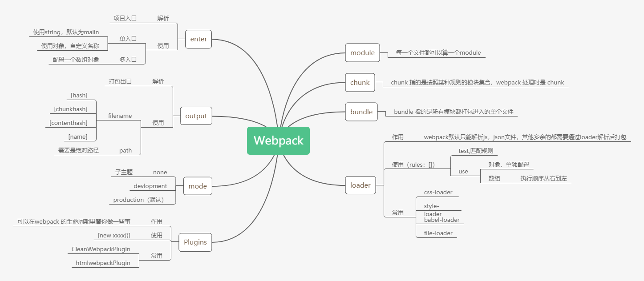Screen dimensions: 644x281
Task: Click the devlopment mode leaf
Action: click(x=150, y=186)
